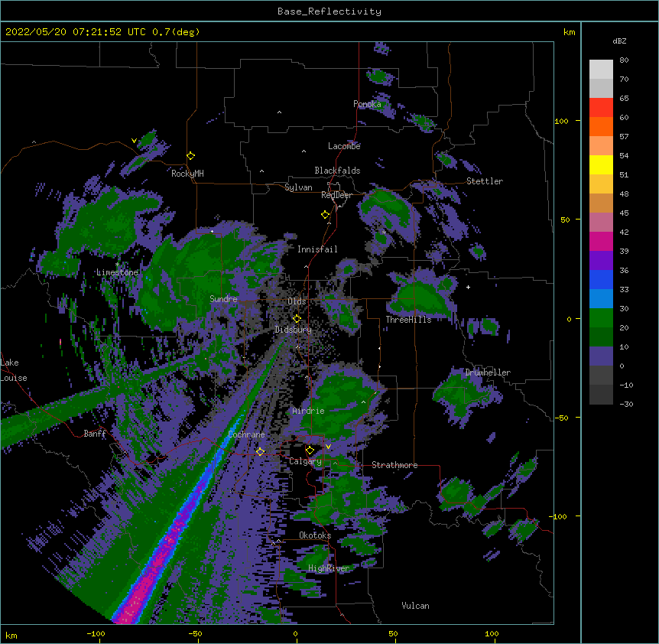659x644 pixels.
Task: Click the 80 value on dBZ legend
Action: [x=624, y=60]
